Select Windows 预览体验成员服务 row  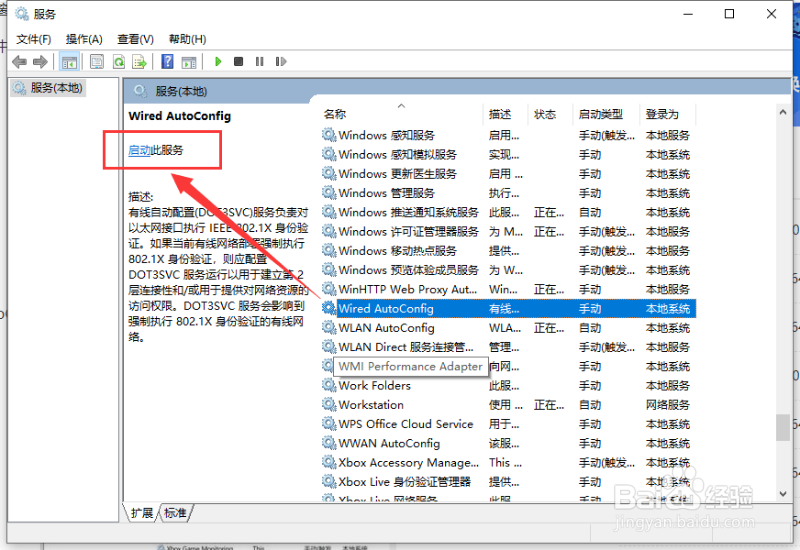pos(508,270)
